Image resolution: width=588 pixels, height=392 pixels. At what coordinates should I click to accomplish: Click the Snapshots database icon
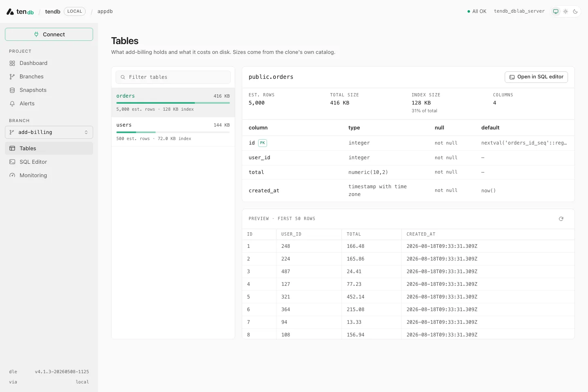[12, 90]
